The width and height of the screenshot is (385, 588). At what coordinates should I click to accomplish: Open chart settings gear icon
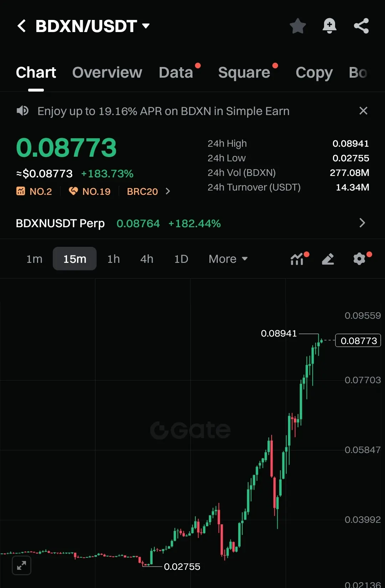(359, 259)
